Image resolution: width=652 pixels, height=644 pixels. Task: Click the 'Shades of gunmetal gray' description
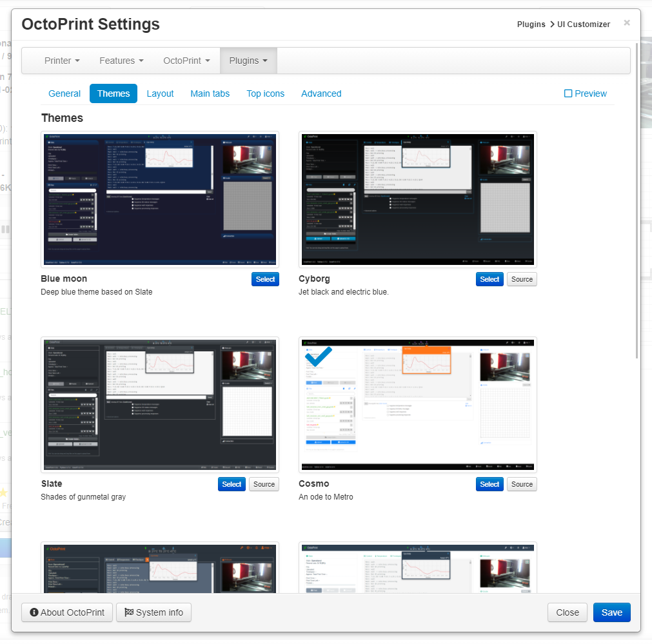coord(83,497)
